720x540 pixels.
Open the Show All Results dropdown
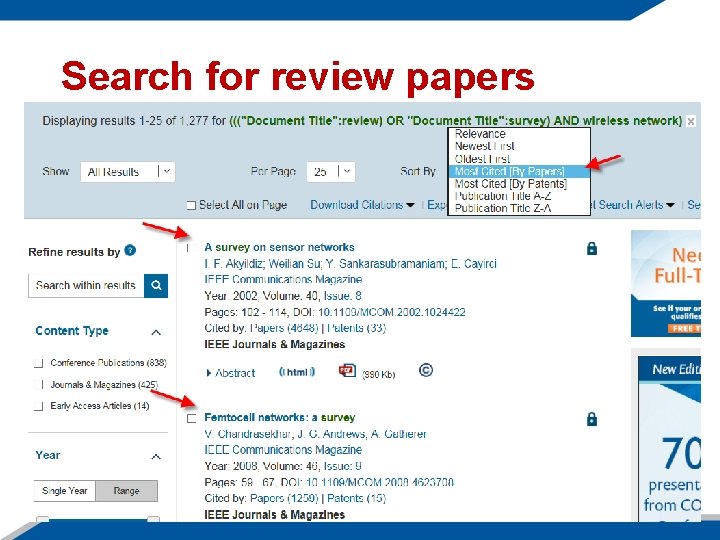coord(128,172)
